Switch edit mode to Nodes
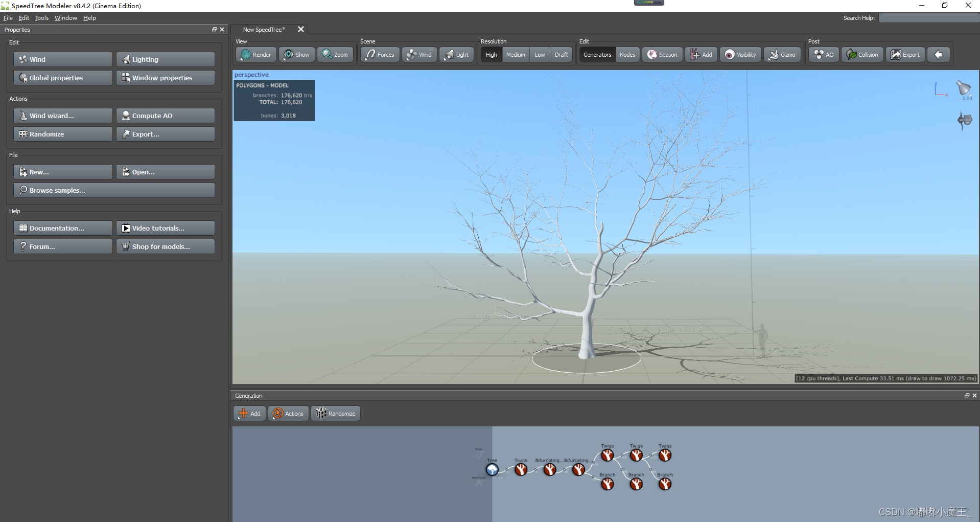 [627, 55]
